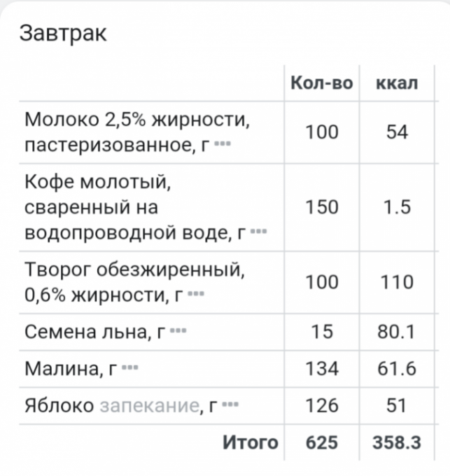This screenshot has width=450, height=476.
Task: Click the ellipsis next to Творог обезжиренный
Action: point(196,294)
